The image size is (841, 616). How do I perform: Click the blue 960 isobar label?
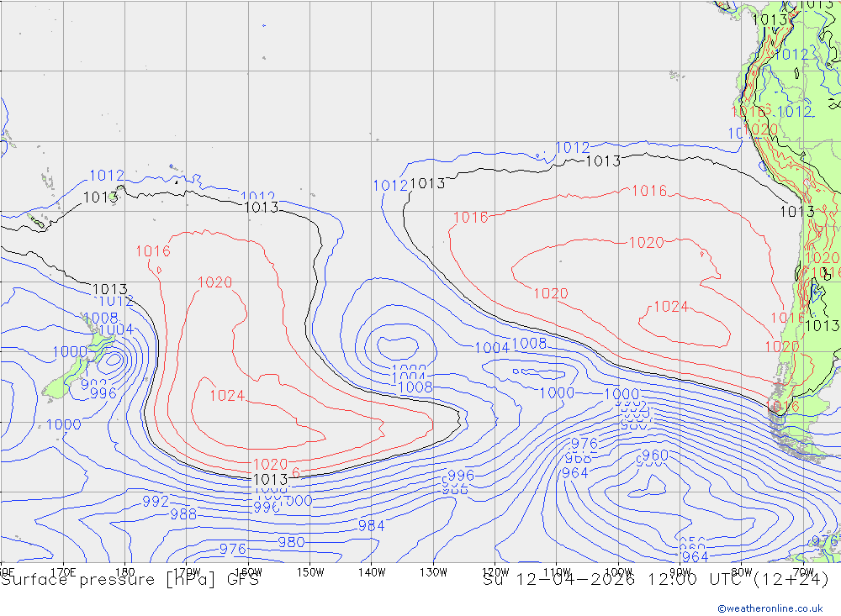pos(655,455)
